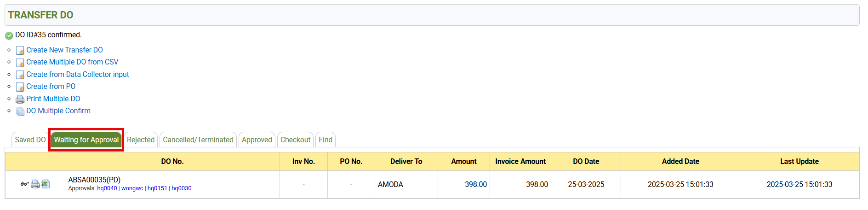This screenshot has width=868, height=210.
Task: Go to the Approved tab
Action: tap(257, 140)
